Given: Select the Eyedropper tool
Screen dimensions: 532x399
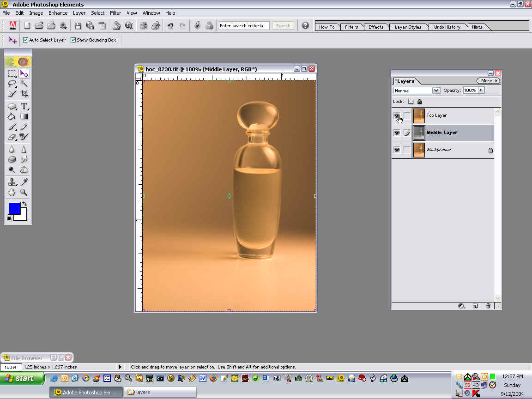Looking at the screenshot, I should [24, 182].
